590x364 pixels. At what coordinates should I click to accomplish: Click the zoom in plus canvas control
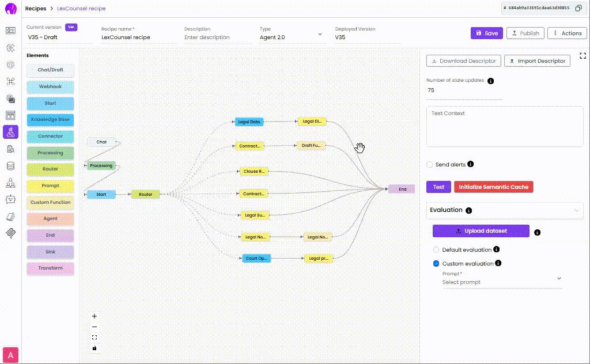pyautogui.click(x=94, y=316)
